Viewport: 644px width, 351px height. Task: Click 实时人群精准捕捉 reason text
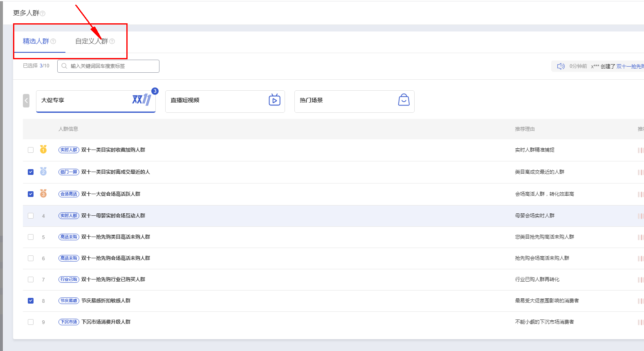(x=535, y=150)
